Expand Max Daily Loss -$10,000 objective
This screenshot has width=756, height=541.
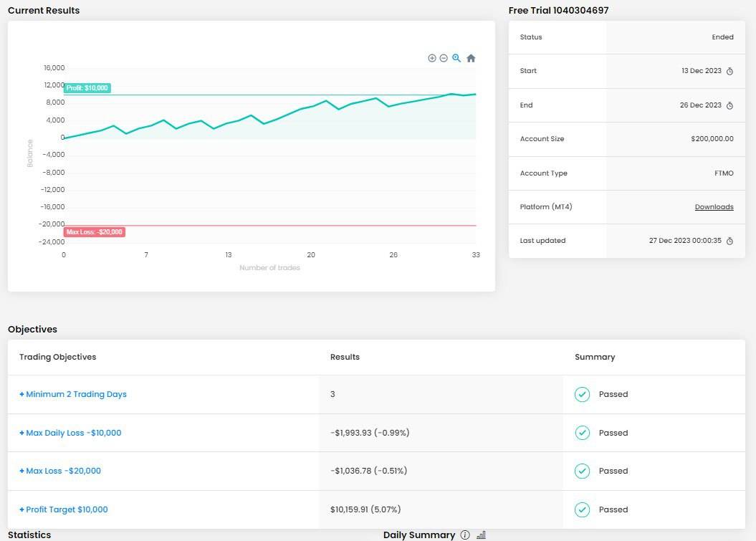tap(70, 433)
